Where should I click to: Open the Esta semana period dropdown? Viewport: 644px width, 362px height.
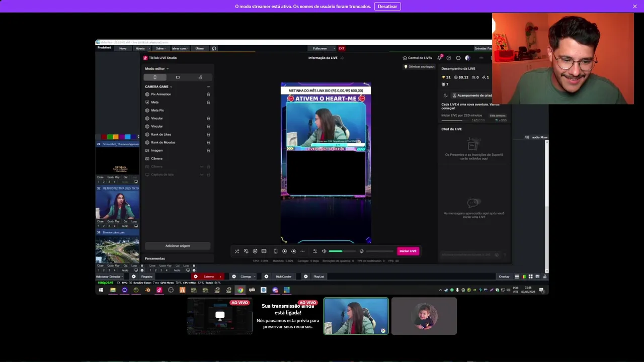498,116
